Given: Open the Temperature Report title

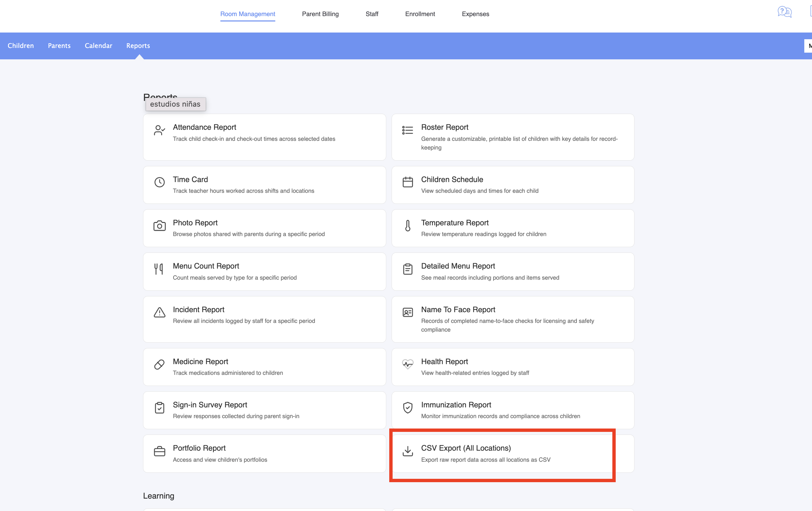Looking at the screenshot, I should tap(455, 223).
